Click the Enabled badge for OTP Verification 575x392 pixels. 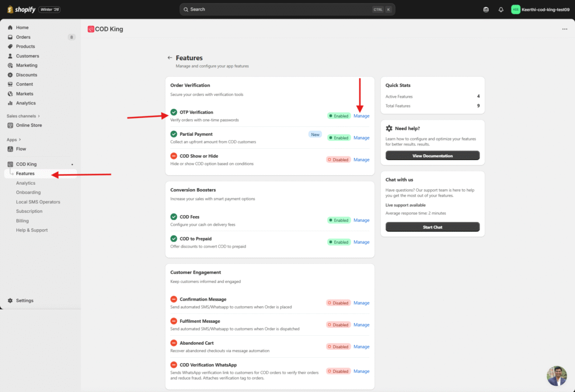tap(339, 116)
